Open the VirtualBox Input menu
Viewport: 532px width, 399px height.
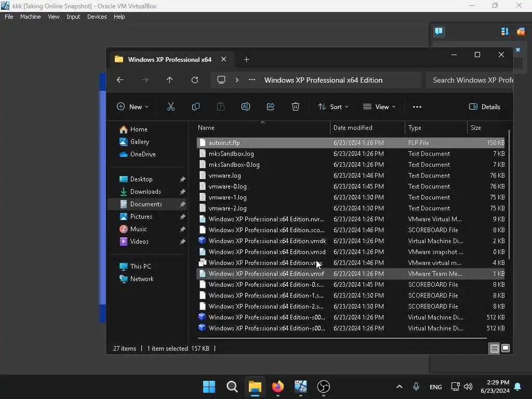tap(73, 17)
